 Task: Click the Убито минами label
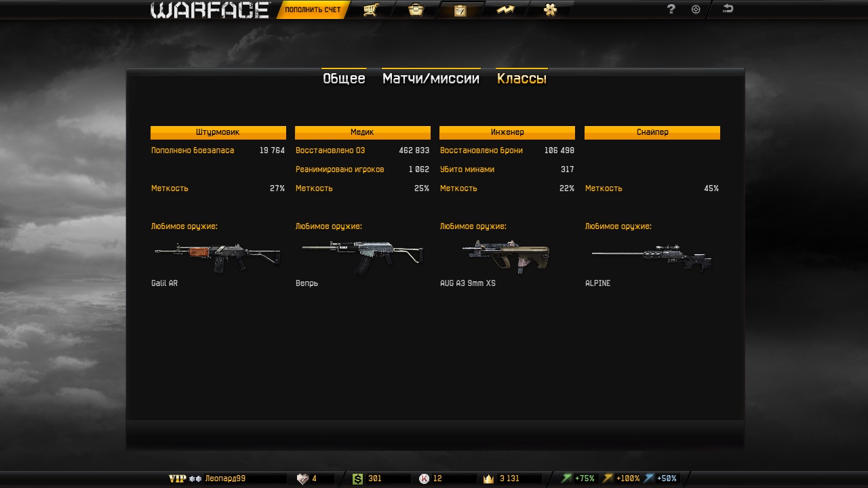(x=467, y=169)
